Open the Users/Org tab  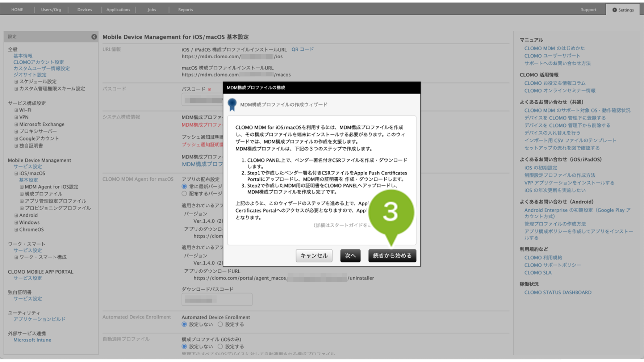pyautogui.click(x=51, y=10)
